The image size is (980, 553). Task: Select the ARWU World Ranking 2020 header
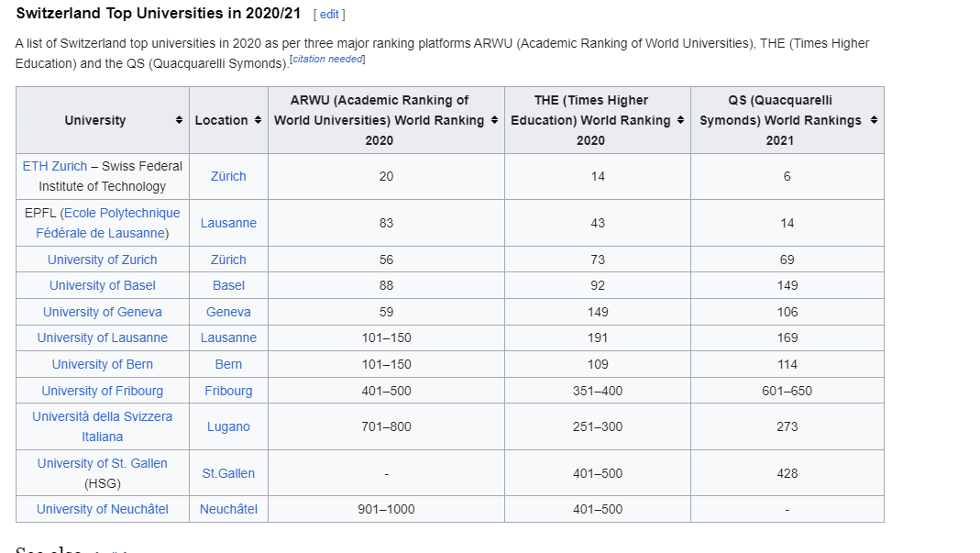click(386, 120)
